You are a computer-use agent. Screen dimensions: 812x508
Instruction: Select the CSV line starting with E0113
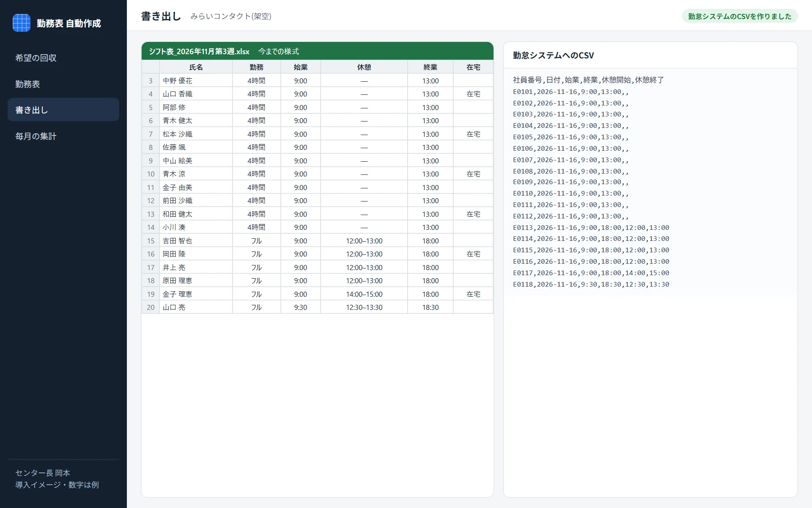591,227
